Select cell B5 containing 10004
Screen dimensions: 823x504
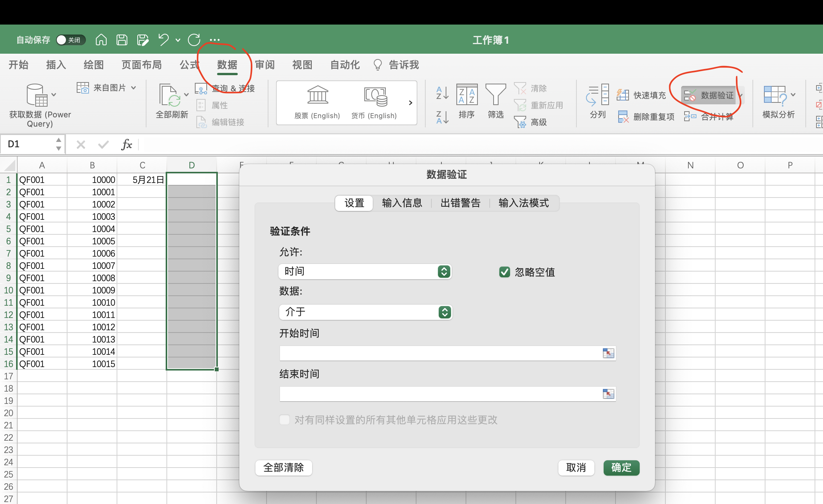click(x=92, y=229)
